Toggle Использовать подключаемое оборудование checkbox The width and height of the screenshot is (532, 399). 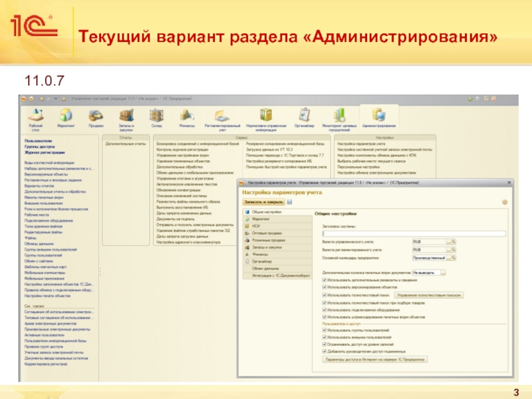click(x=324, y=309)
